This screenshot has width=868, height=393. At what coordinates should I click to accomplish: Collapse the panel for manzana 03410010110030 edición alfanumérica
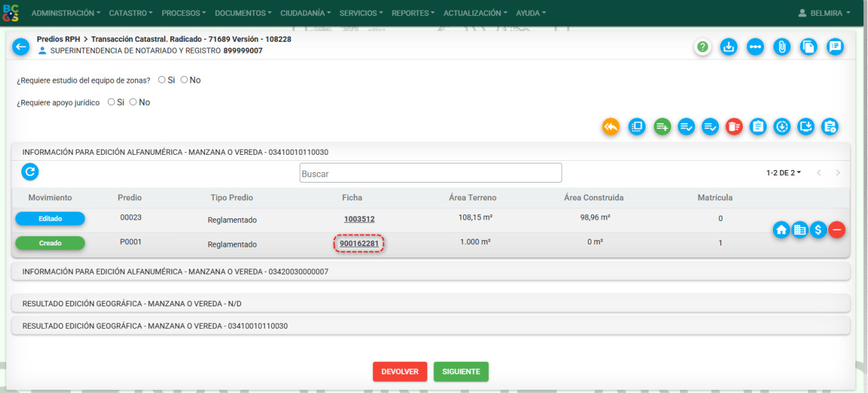(430, 152)
